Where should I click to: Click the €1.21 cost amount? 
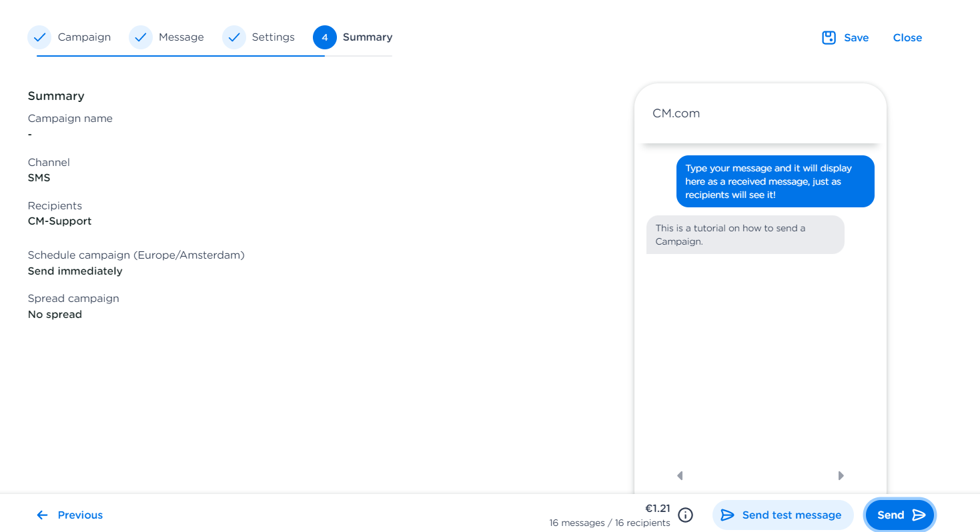[657, 508]
